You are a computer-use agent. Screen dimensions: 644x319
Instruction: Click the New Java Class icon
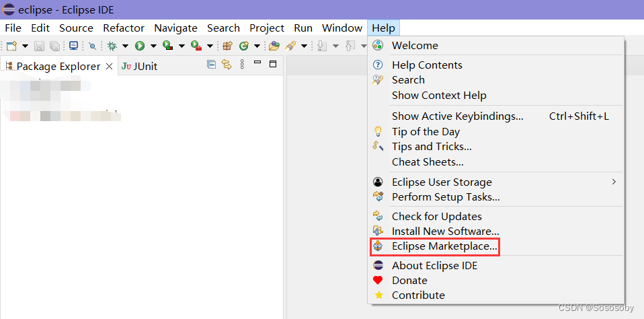coord(244,46)
